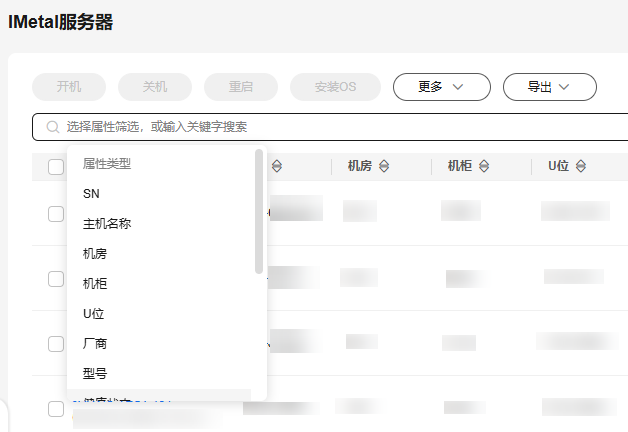Image resolution: width=628 pixels, height=432 pixels.
Task: Click the 重启 button
Action: 241,87
